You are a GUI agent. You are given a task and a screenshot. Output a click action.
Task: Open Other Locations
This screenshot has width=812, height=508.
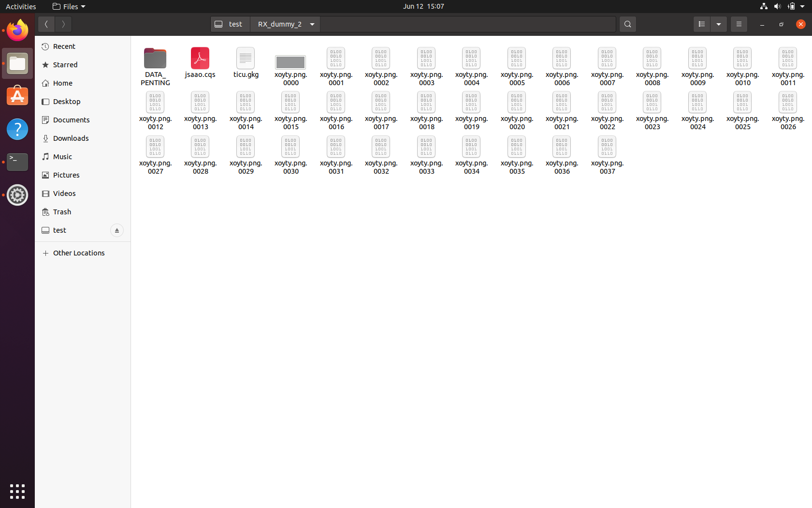click(79, 253)
